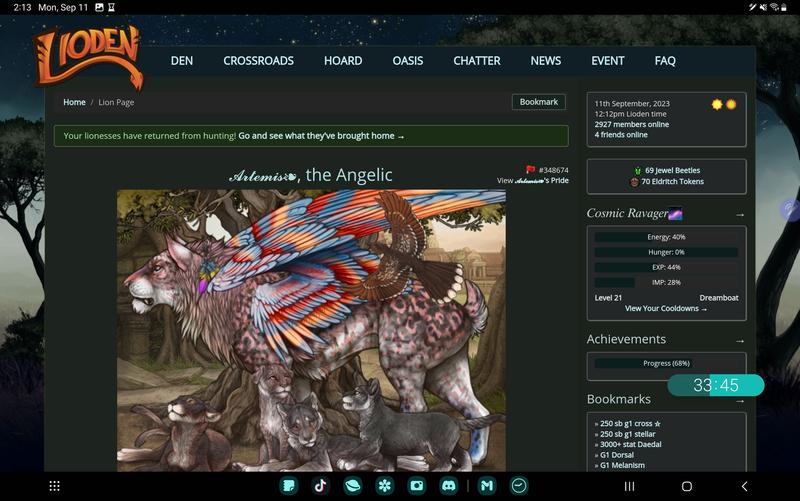Tap the Home navigation button
Screen dimensions: 800x501
point(687,486)
